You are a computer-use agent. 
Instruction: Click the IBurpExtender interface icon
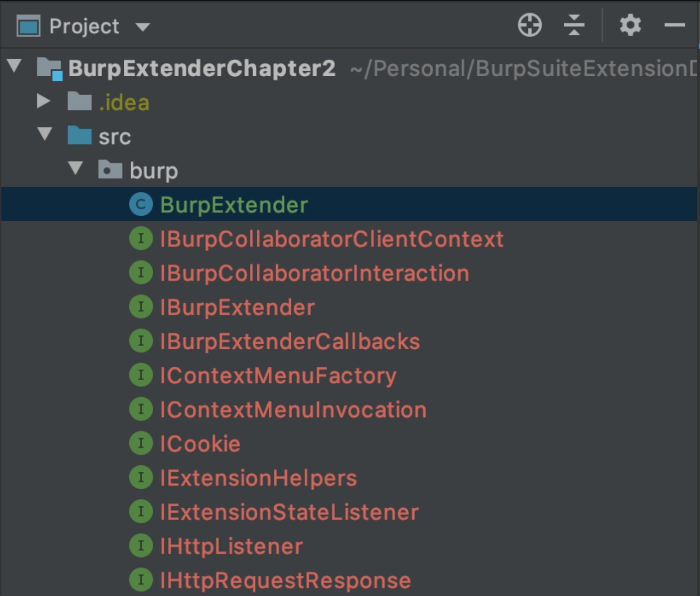coord(141,307)
